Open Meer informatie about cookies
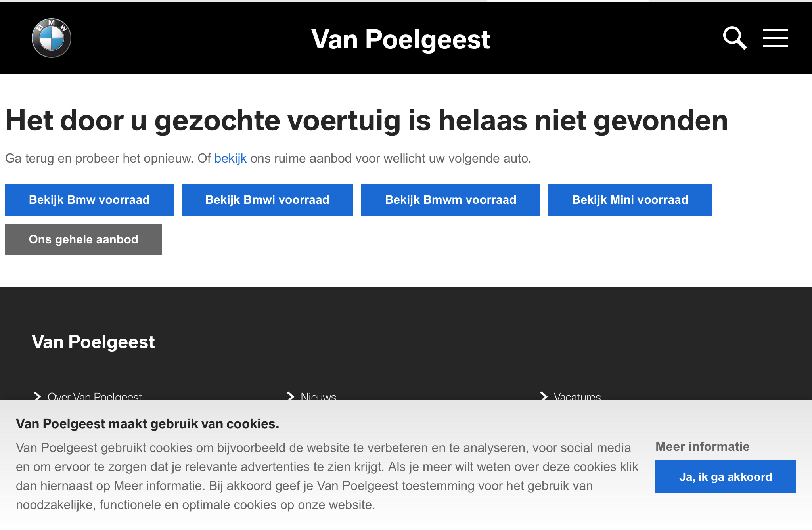The height and width of the screenshot is (530, 812). coord(703,446)
